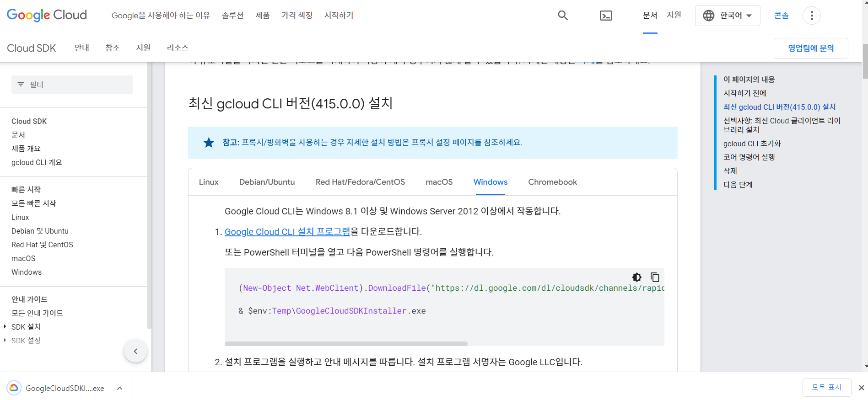Open 모든 안내 가이드 sidebar link

click(37, 313)
